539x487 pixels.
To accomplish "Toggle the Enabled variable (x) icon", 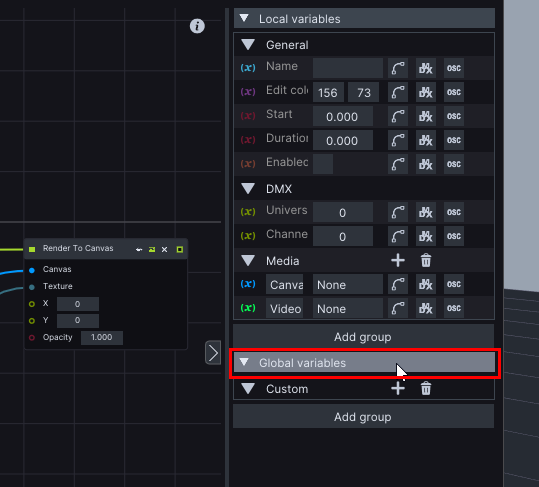I will pyautogui.click(x=248, y=164).
